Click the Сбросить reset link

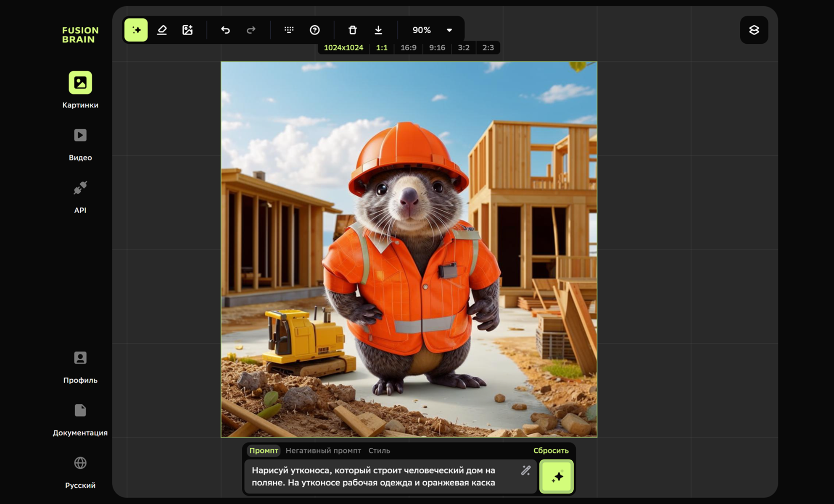pos(551,450)
